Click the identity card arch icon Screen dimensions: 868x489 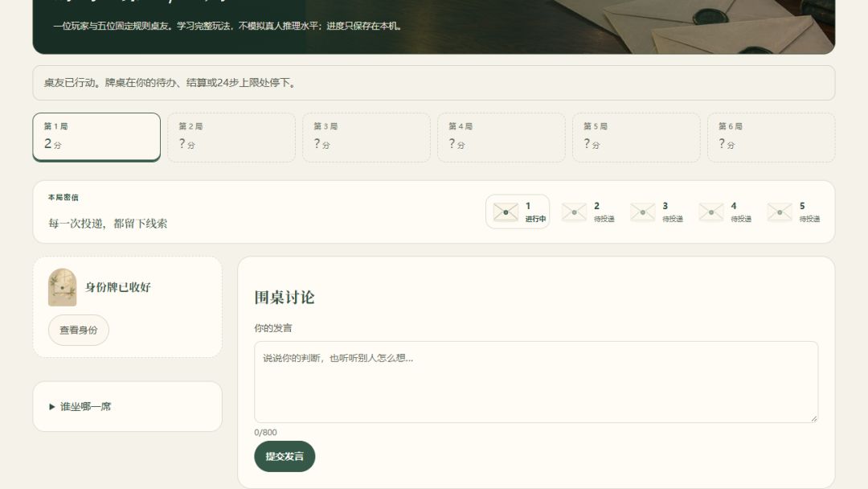63,287
